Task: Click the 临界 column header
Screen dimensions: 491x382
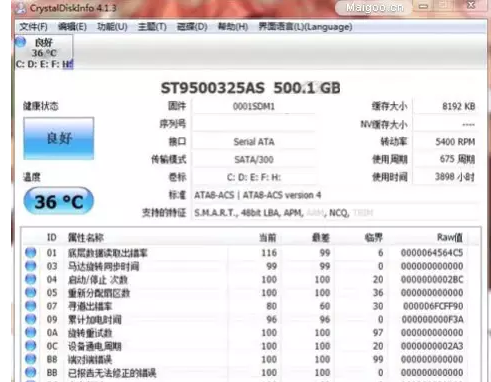Action: pos(374,237)
